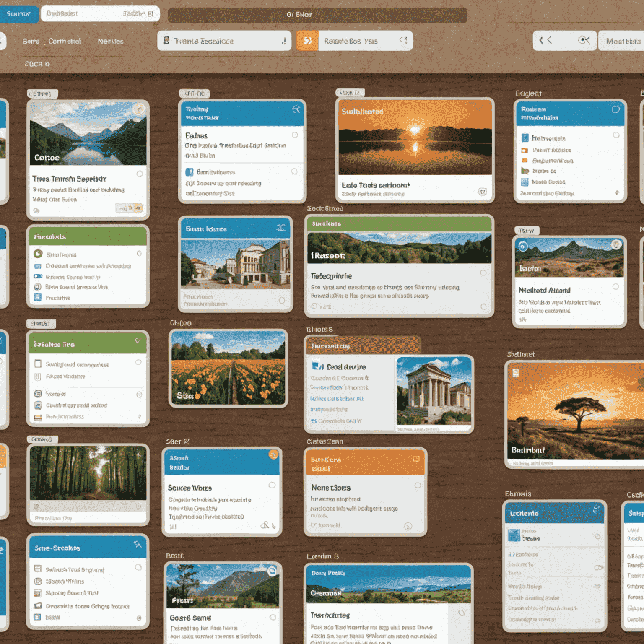The image size is (644, 644).
Task: Click the circle icon in the 'Rsuisem' card header
Action: click(615, 110)
